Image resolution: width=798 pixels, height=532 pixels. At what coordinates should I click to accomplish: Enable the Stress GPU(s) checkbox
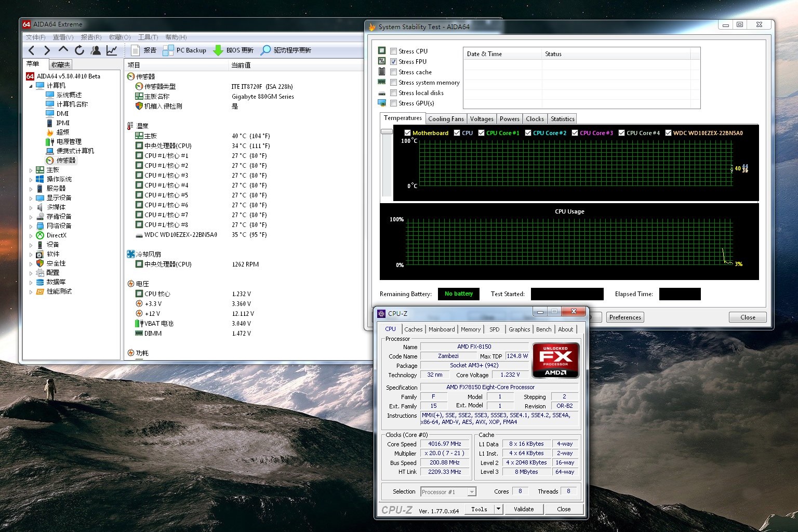pos(393,103)
